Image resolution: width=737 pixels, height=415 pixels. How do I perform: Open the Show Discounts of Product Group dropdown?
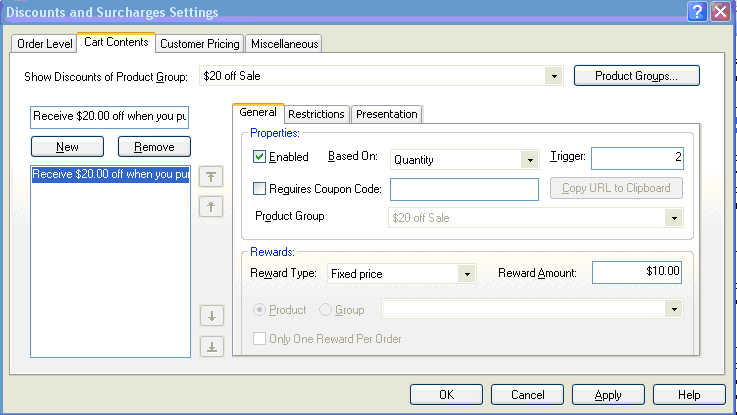click(553, 76)
